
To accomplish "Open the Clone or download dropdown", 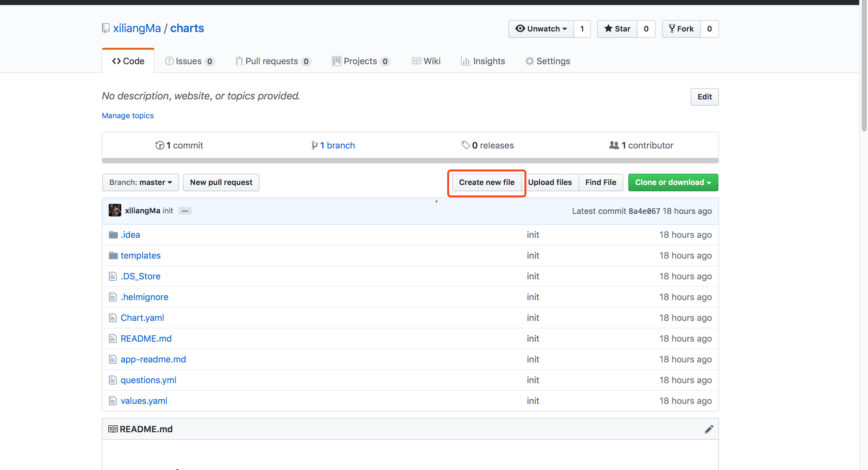I will 672,182.
